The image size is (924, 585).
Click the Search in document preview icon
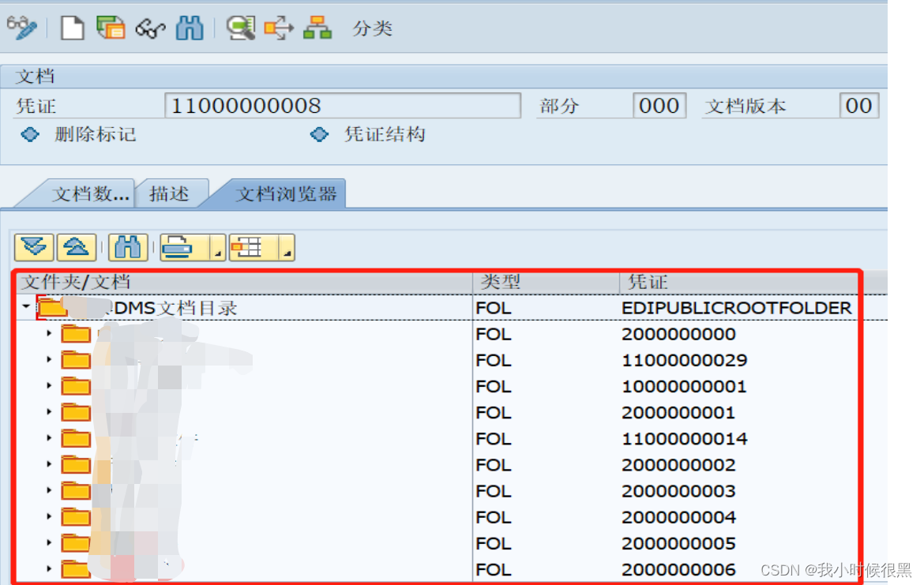[x=241, y=28]
